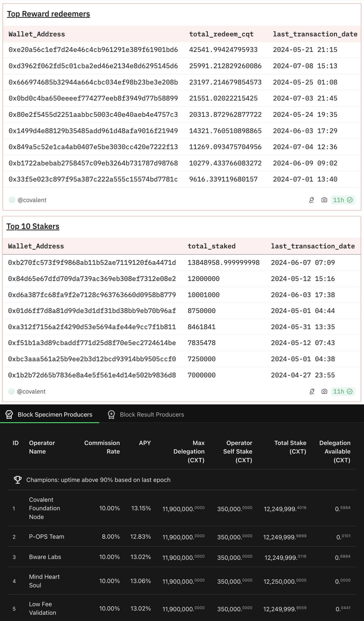Click staked amount 10001000
This screenshot has height=621, width=364.
pos(204,295)
